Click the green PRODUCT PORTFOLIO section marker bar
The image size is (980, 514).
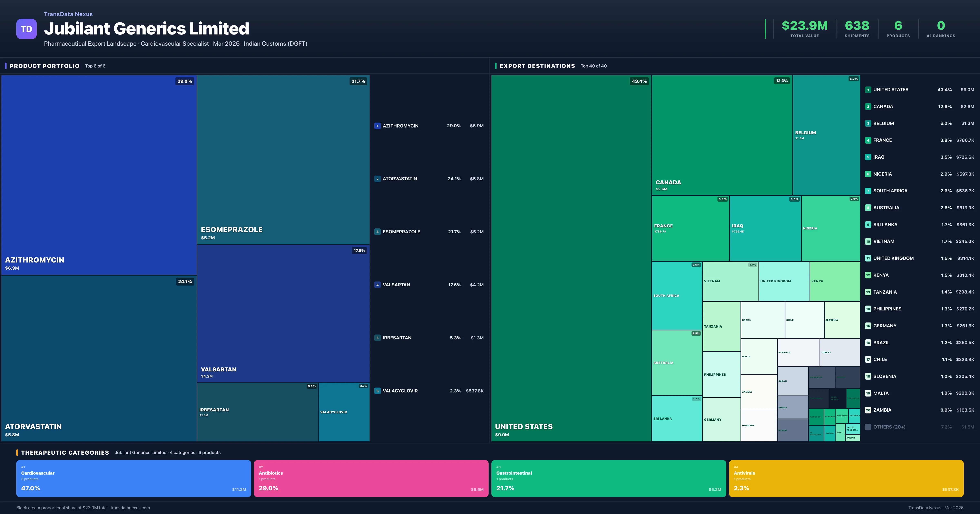[6, 66]
